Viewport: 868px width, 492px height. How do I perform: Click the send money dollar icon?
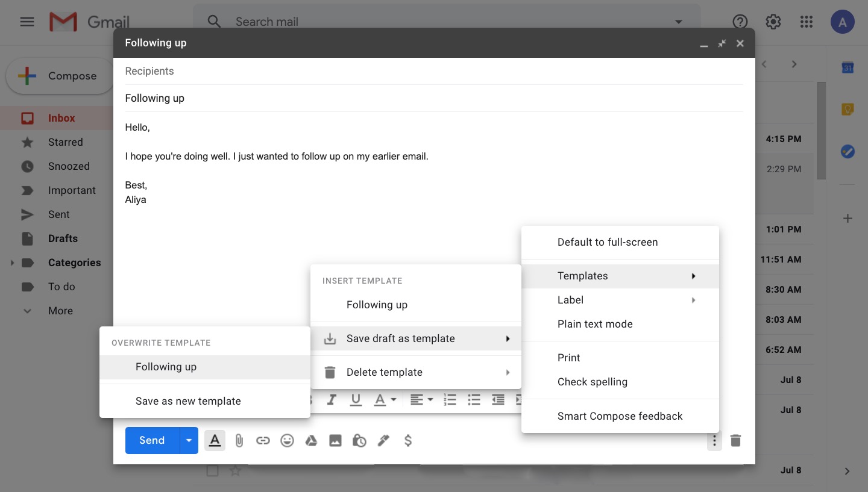[408, 441]
